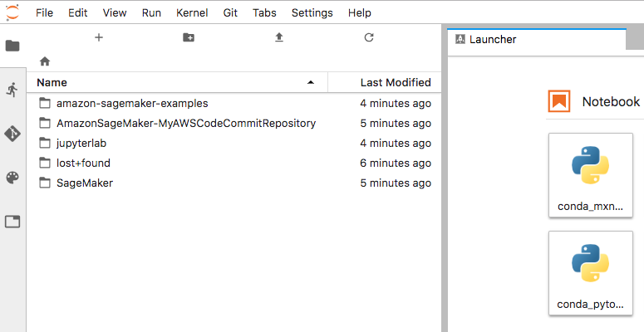The width and height of the screenshot is (644, 332).
Task: Open the File Browser sidebar tab
Action: (12, 46)
